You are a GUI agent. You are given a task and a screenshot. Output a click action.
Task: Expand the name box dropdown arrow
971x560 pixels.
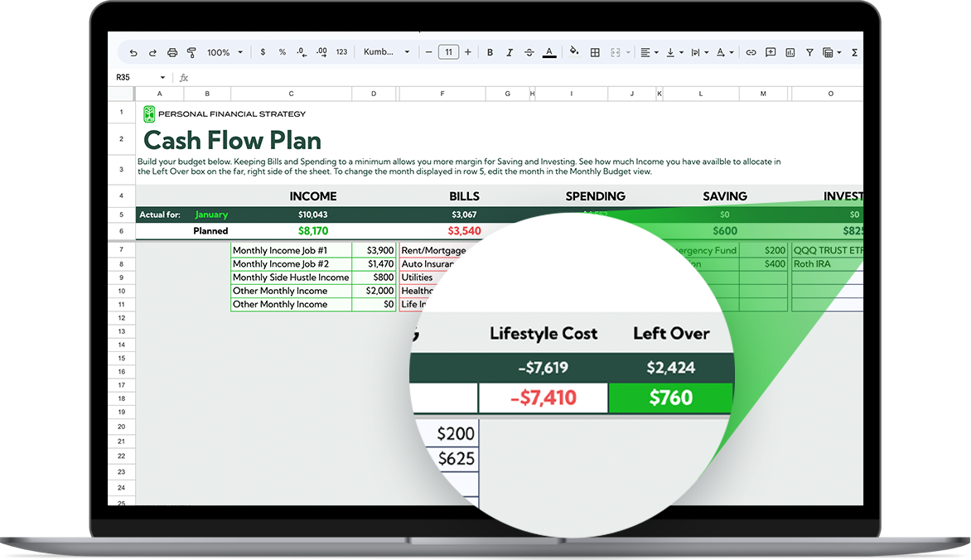coord(163,77)
